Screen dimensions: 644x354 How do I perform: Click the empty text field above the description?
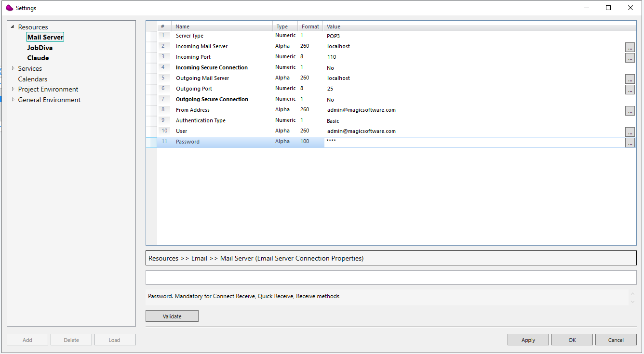click(391, 277)
